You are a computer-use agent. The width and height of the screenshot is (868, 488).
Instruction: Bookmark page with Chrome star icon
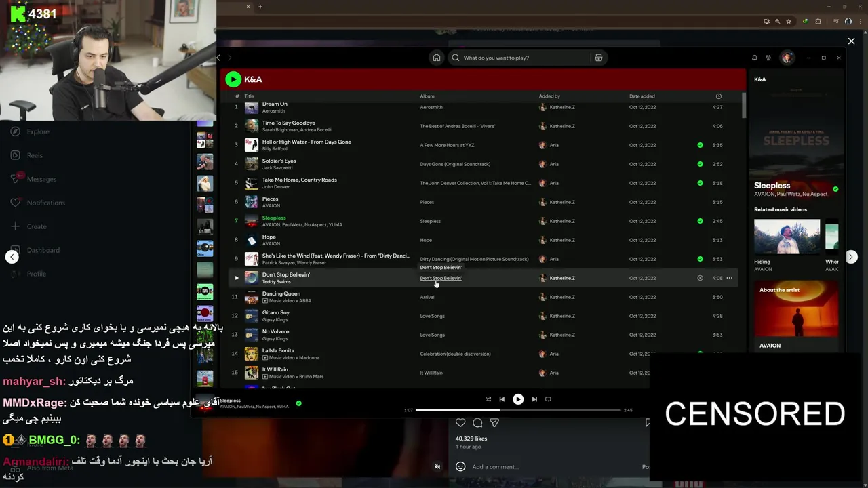[x=789, y=21]
